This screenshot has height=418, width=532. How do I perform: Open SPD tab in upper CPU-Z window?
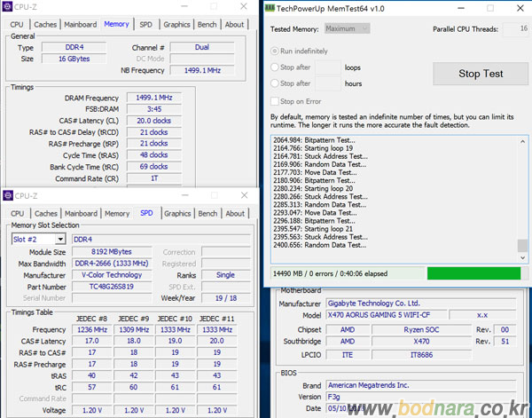[146, 25]
